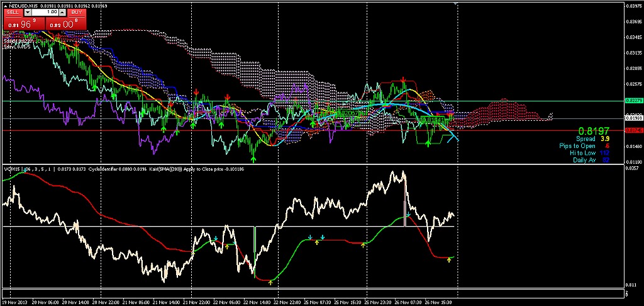Decrease lot volume with the down arrow
Image resolution: width=644 pixels, height=306 pixels.
[27, 13]
